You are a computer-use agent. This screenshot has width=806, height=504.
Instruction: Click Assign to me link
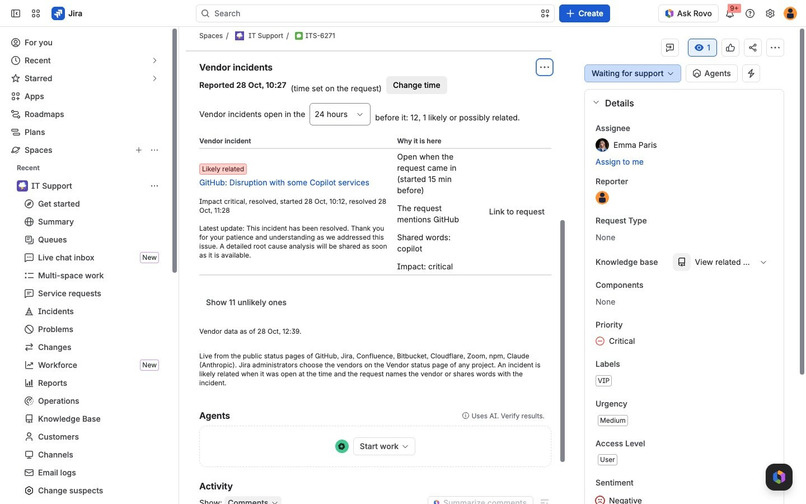(619, 162)
